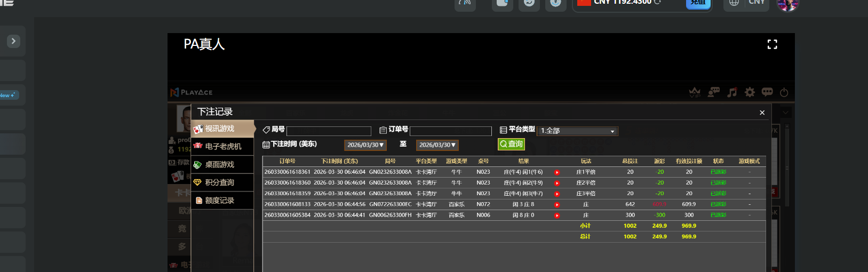Viewport: 868px width, 272px height.
Task: Open the VIP crown icon in game toolbar
Action: tap(695, 92)
